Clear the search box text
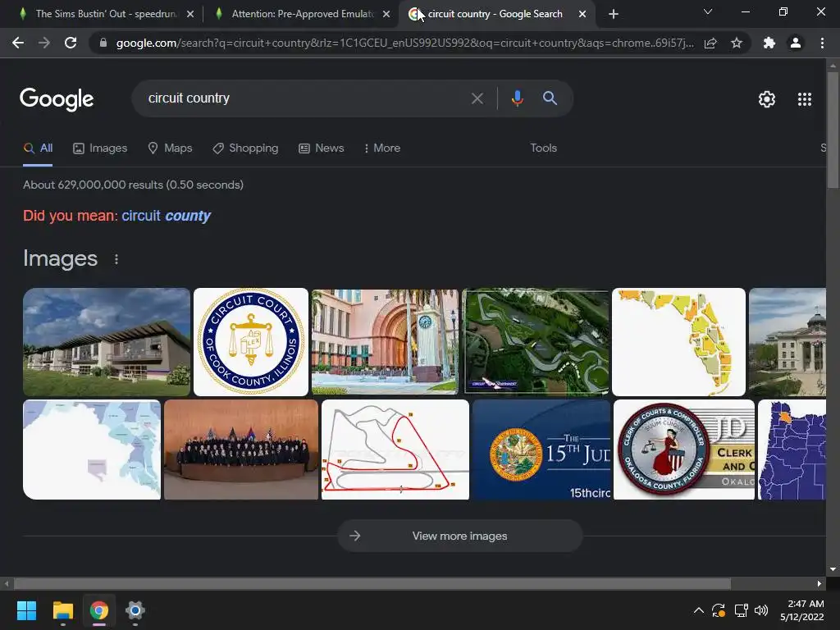Viewport: 840px width, 630px height. coord(477,98)
